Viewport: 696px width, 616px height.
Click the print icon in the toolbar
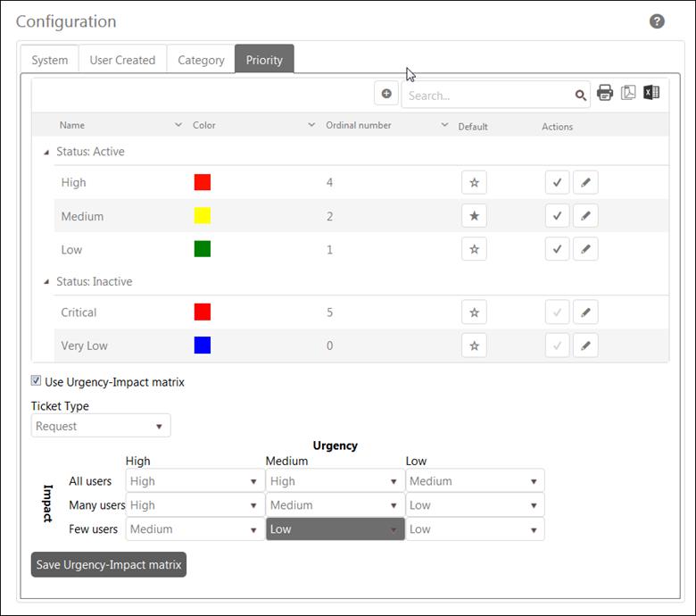[x=605, y=93]
